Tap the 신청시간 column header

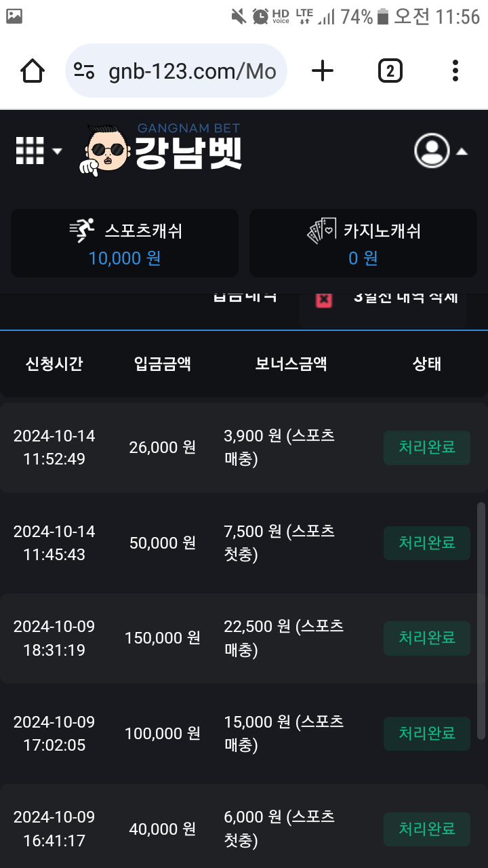point(54,363)
